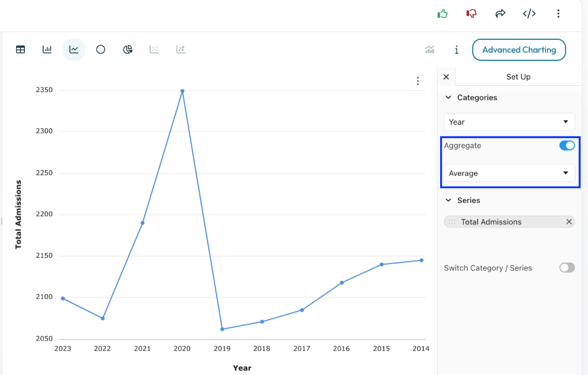Open the top-right kebab menu
This screenshot has width=588, height=375.
click(x=558, y=14)
